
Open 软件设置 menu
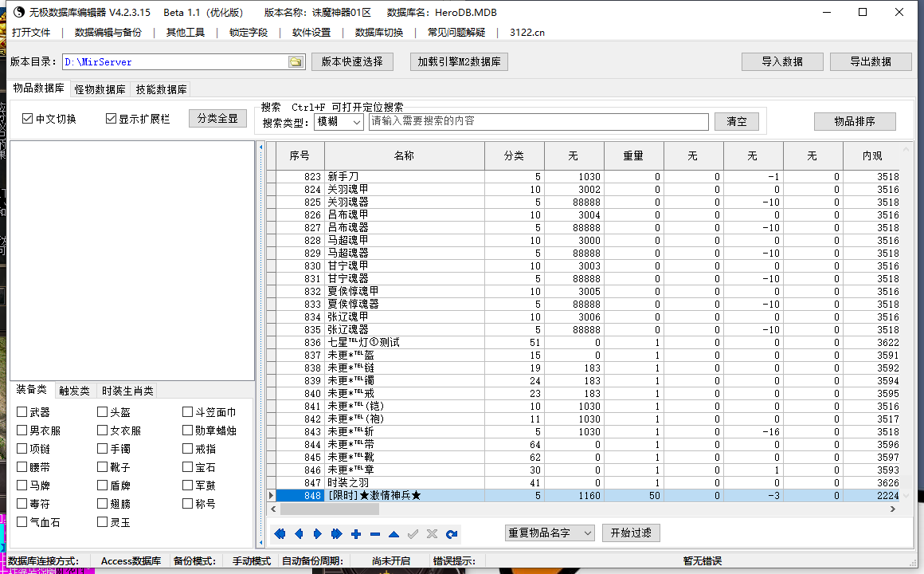[311, 33]
